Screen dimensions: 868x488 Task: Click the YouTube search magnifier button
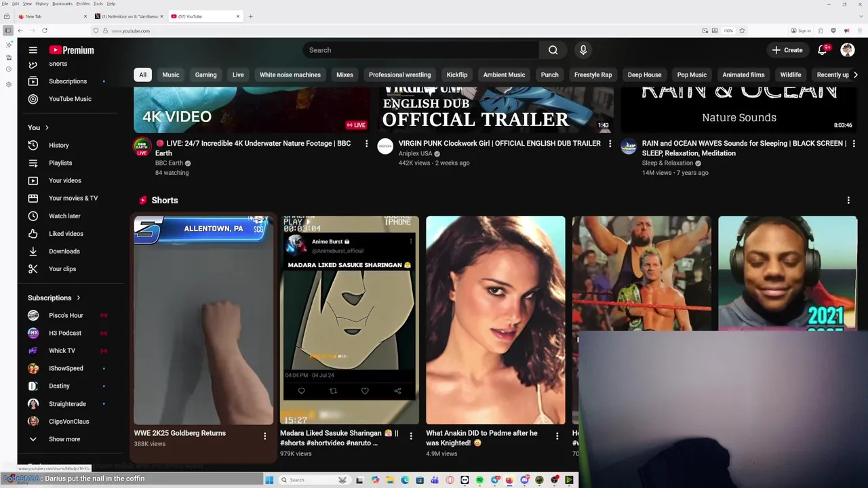pos(553,50)
